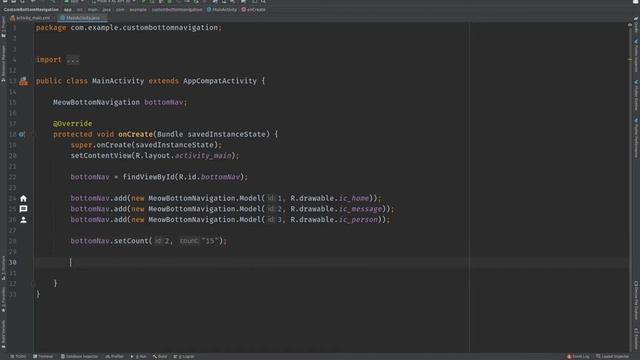Image resolution: width=640 pixels, height=360 pixels.
Task: Click the 'AppCompatActivity' class name
Action: click(220, 81)
